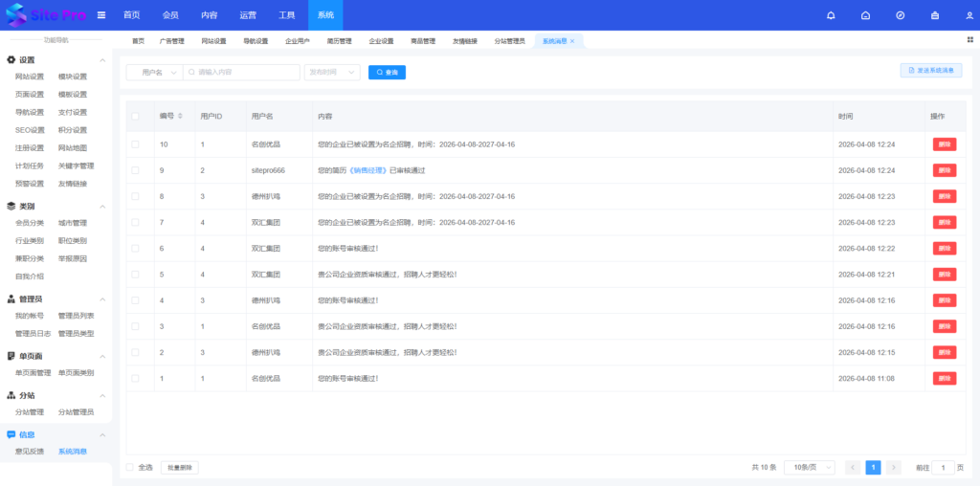The width and height of the screenshot is (980, 486).
Task: Open 管理员日志 in sidebar
Action: [33, 334]
